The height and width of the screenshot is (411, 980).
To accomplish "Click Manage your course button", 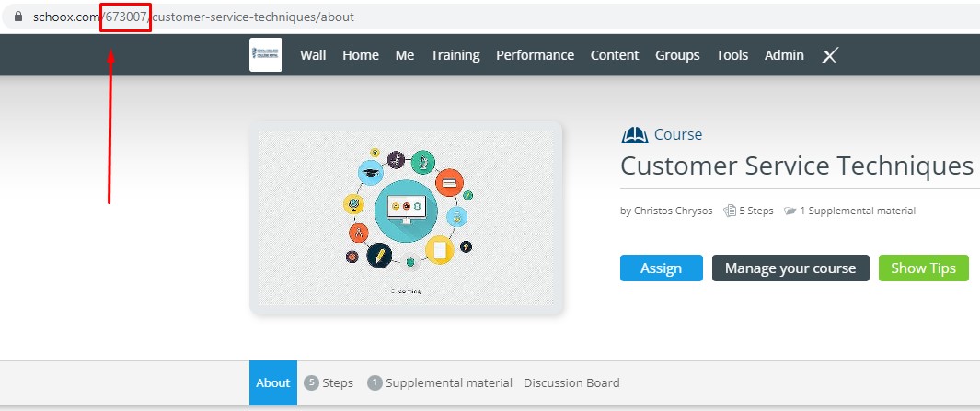I will coord(790,268).
